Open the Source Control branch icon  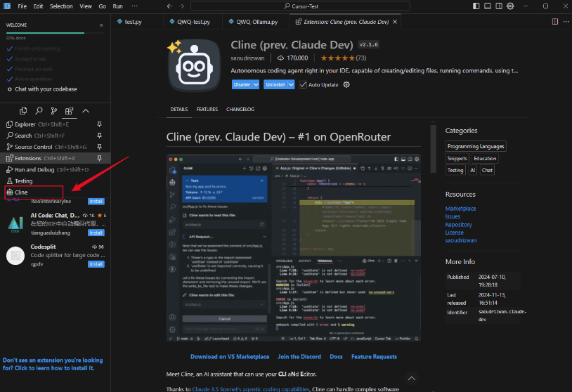[53, 111]
